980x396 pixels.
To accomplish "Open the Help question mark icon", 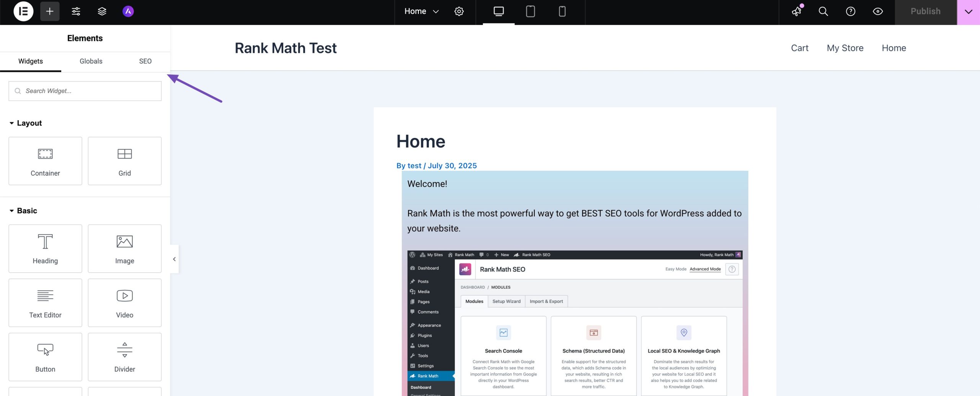I will point(850,11).
